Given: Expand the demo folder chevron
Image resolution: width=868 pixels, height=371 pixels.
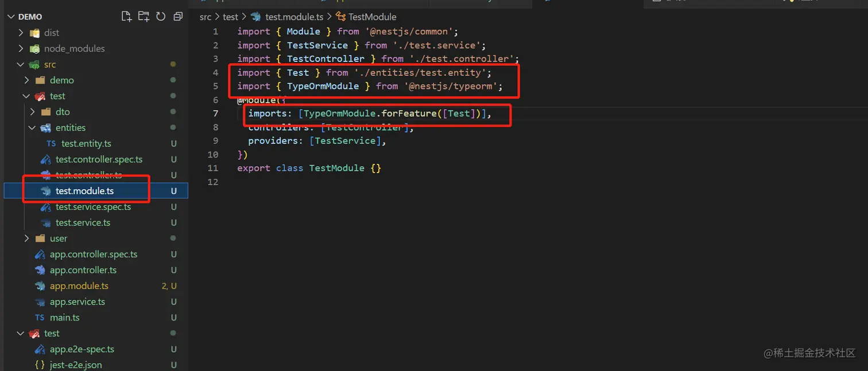Looking at the screenshot, I should point(26,80).
